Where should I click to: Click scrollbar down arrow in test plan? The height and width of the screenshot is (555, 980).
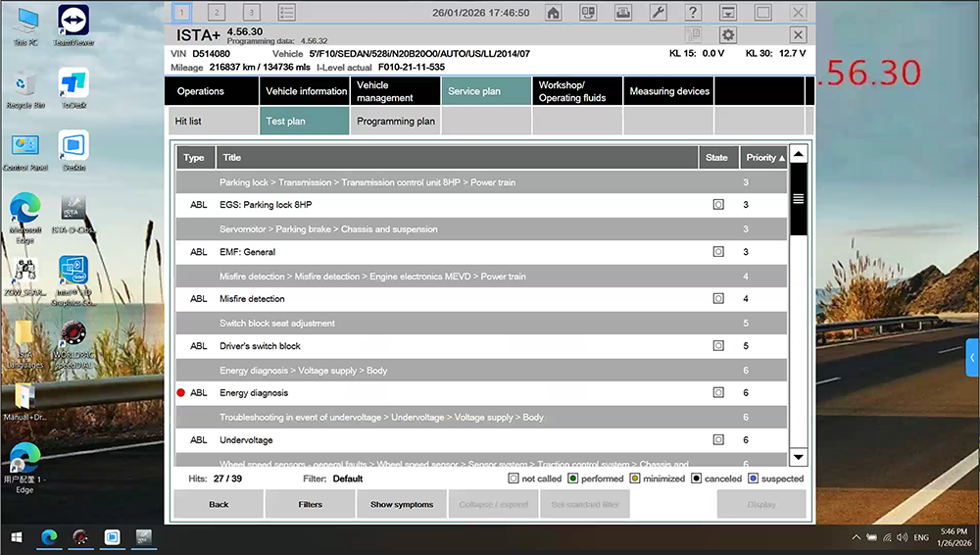pyautogui.click(x=798, y=457)
